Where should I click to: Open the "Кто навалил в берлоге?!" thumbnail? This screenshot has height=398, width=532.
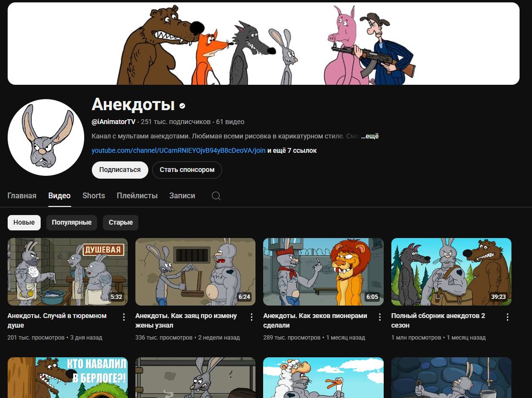68,377
